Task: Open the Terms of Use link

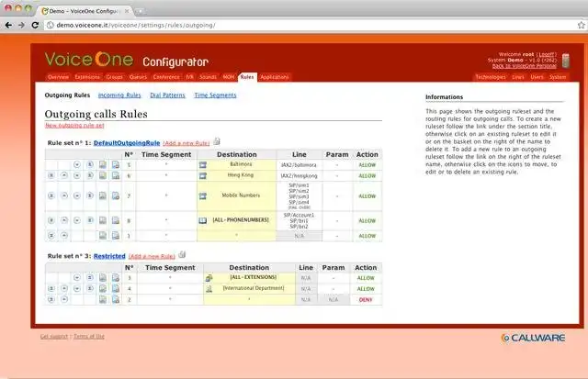Action: pyautogui.click(x=89, y=336)
